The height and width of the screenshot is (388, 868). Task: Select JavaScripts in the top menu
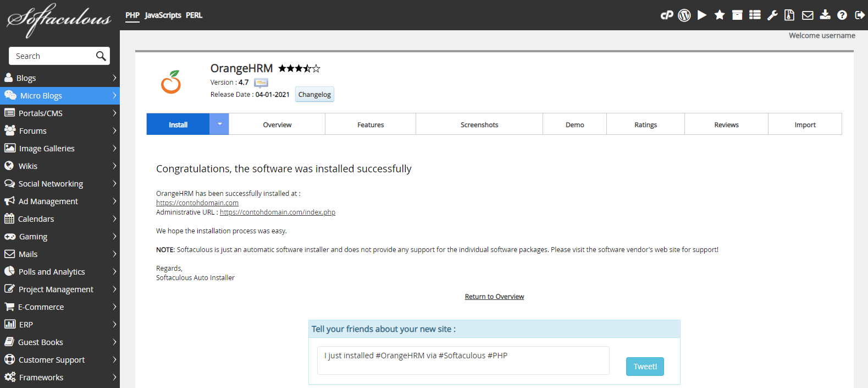pyautogui.click(x=163, y=15)
